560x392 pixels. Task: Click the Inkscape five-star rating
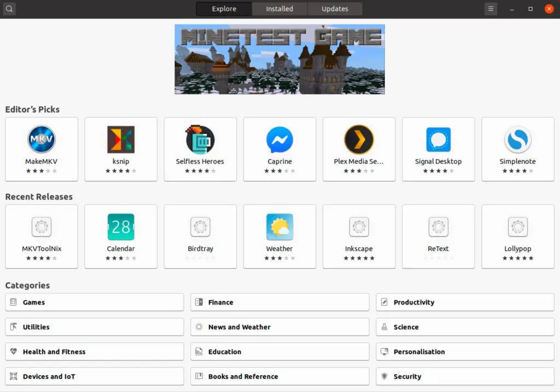359,258
